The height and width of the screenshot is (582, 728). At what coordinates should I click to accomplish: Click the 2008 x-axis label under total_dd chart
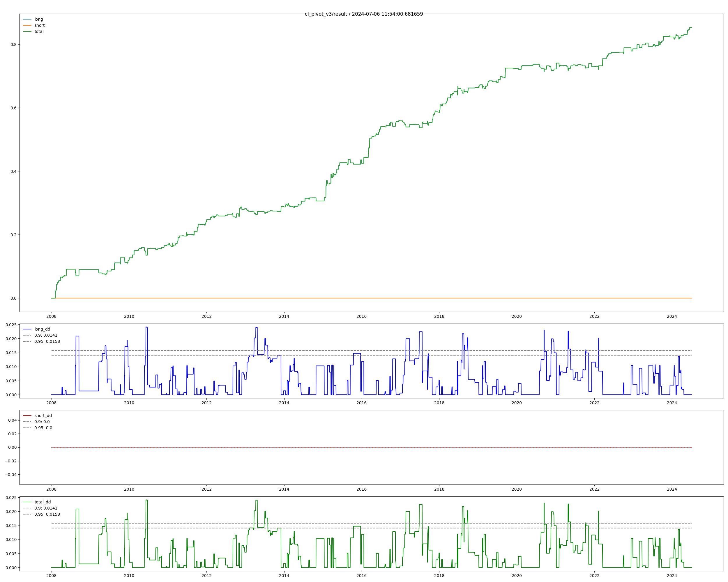[51, 576]
